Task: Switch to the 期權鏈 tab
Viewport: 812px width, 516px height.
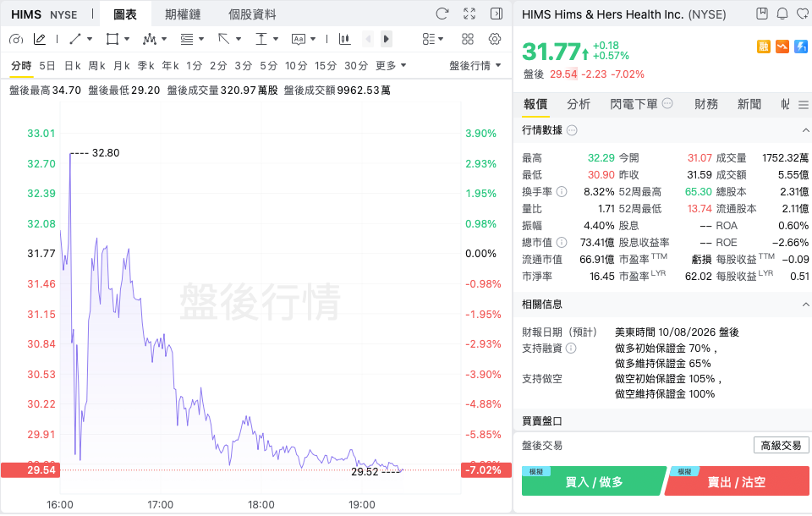Action: [x=183, y=14]
